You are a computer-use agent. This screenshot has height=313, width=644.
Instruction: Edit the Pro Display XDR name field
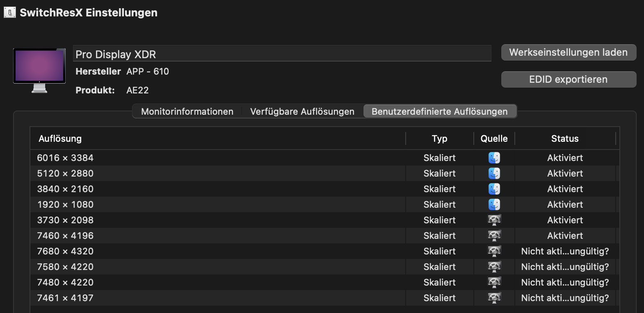282,54
